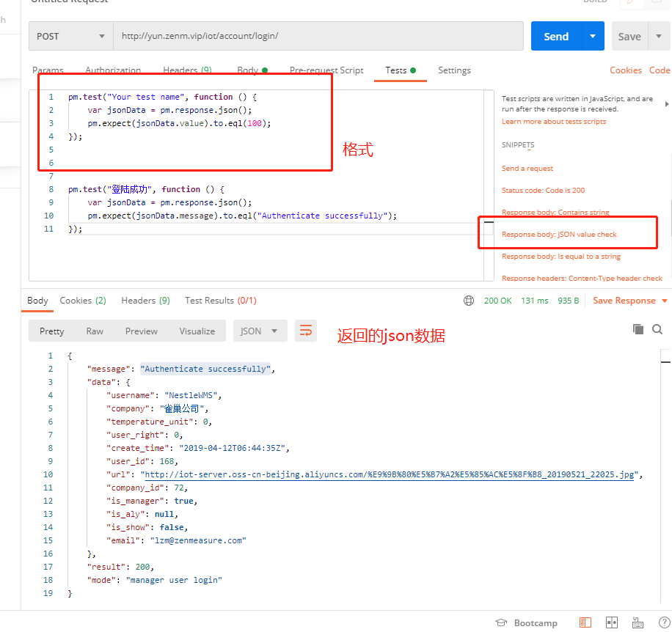Click the help question mark icon
This screenshot has width=672, height=632.
pos(664,622)
